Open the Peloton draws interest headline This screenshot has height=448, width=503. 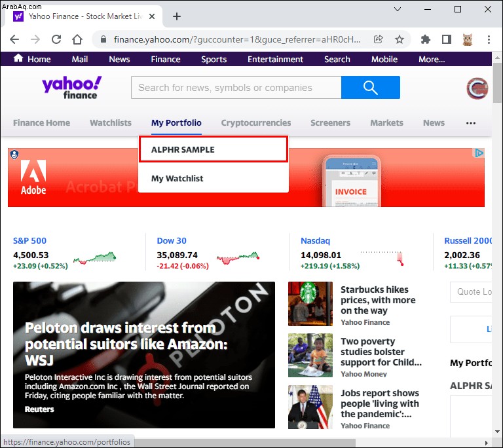[x=126, y=344]
